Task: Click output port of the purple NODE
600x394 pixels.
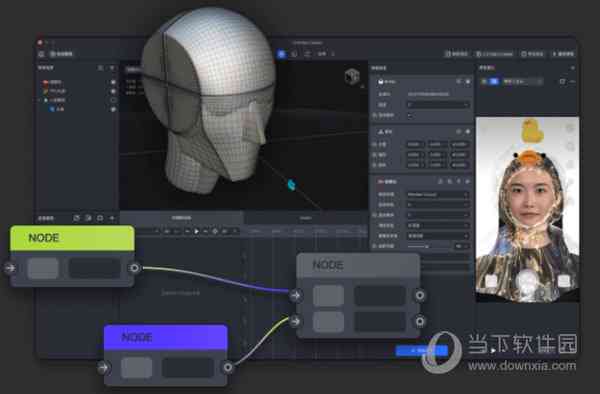Action: click(228, 368)
